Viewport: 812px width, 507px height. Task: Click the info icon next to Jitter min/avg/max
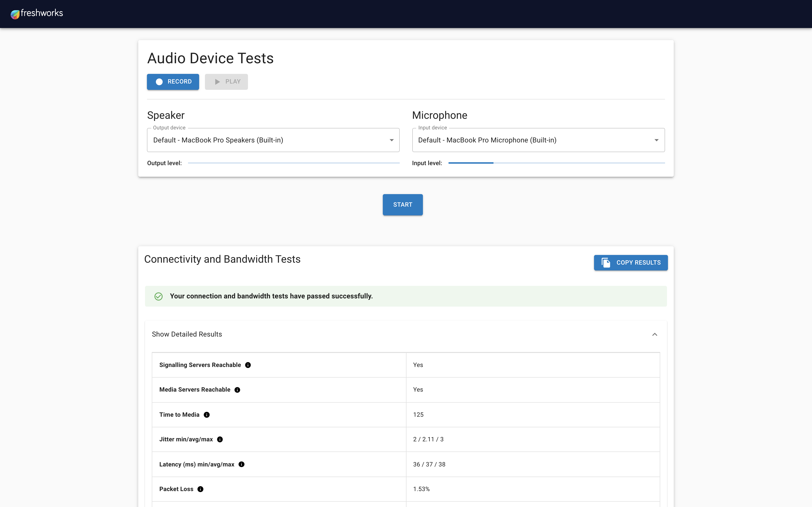tap(220, 439)
